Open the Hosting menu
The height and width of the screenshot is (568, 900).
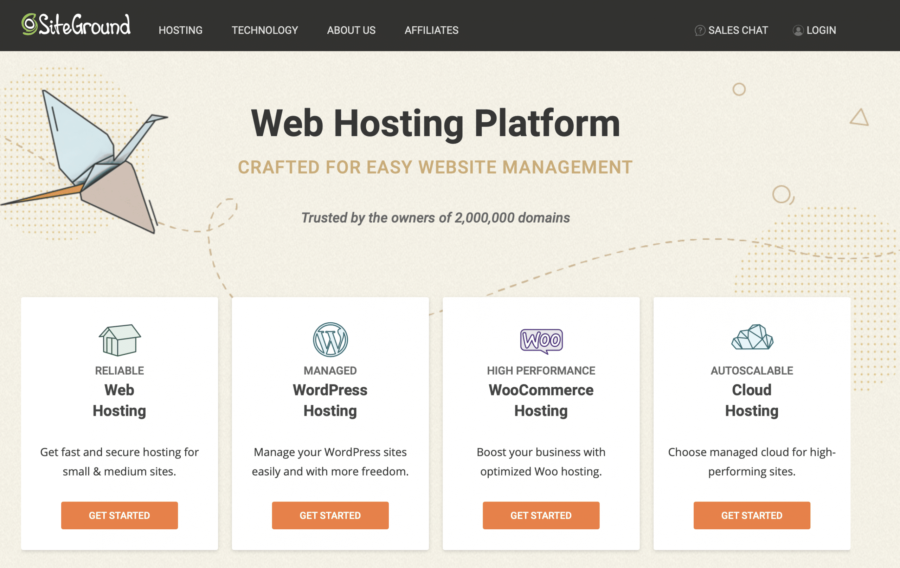180,30
